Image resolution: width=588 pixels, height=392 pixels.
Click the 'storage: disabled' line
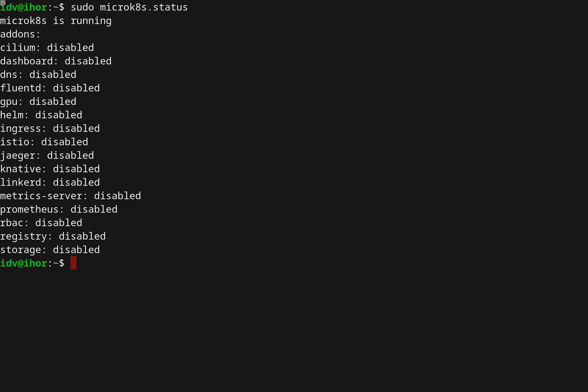pos(50,250)
